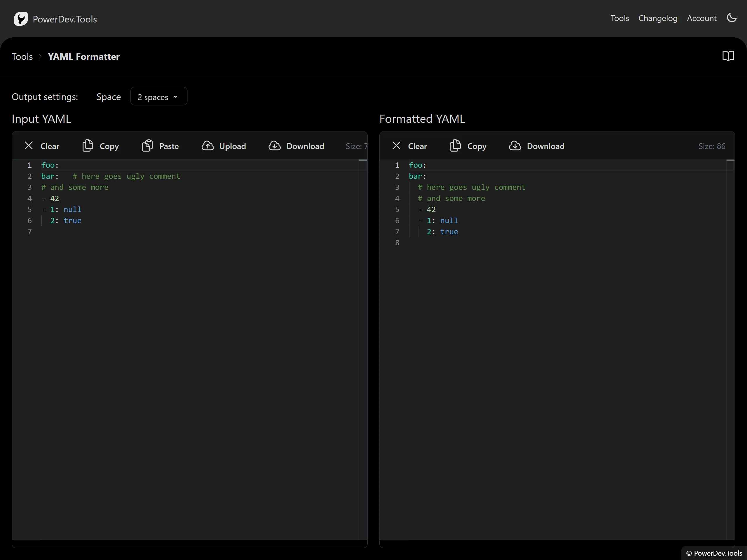
Task: Click the Tools breadcrumb link
Action: pyautogui.click(x=22, y=56)
